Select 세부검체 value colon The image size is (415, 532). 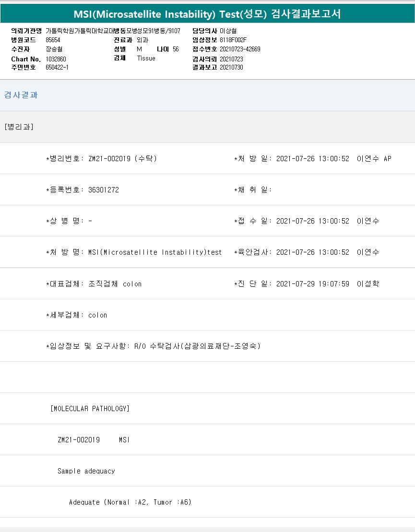pyautogui.click(x=97, y=315)
